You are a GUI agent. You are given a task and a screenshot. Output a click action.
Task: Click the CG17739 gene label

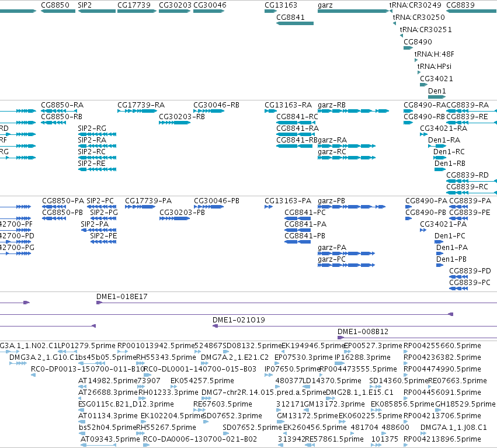pyautogui.click(x=134, y=5)
